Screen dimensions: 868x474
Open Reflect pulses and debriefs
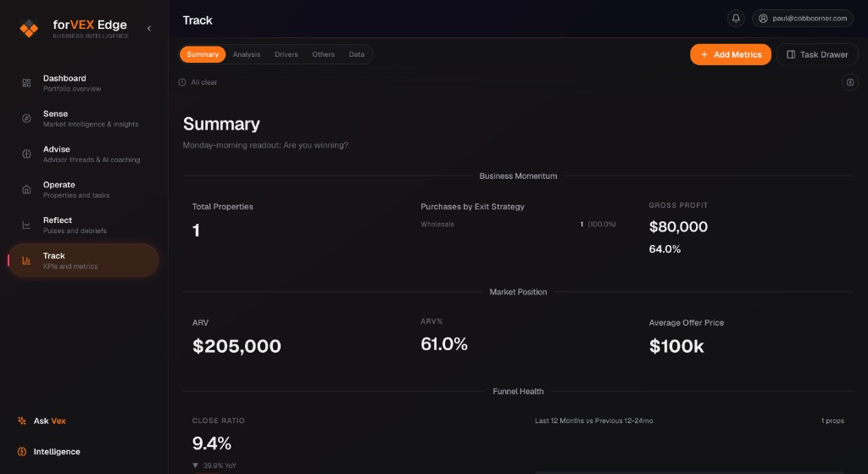click(x=83, y=225)
